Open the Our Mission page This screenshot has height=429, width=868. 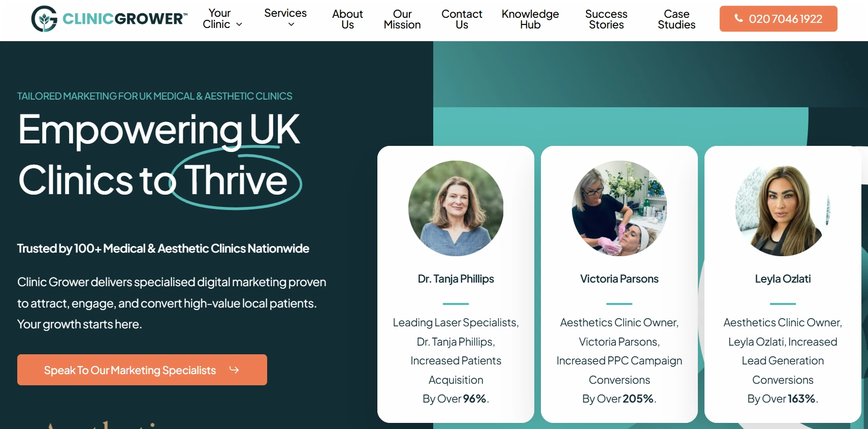coord(402,19)
